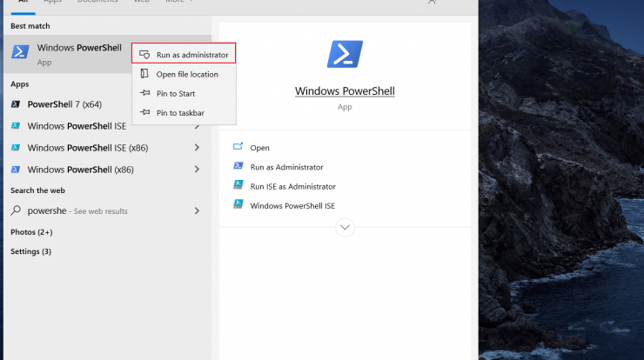
Task: Show the Settings (3) results
Action: (30, 251)
